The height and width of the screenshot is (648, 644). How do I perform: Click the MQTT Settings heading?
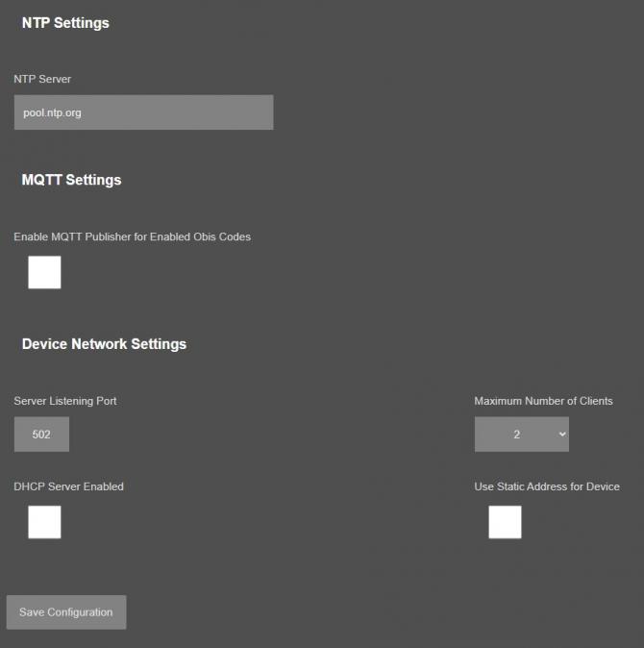(71, 180)
